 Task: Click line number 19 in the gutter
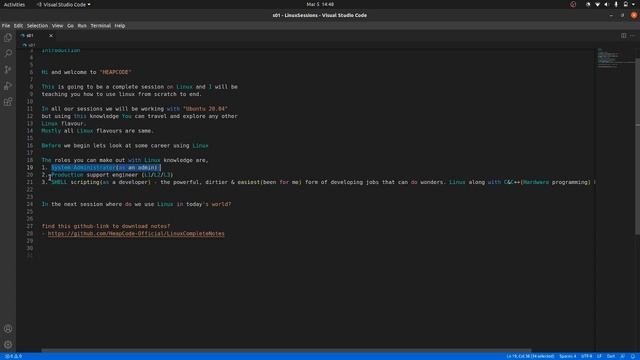click(x=30, y=167)
